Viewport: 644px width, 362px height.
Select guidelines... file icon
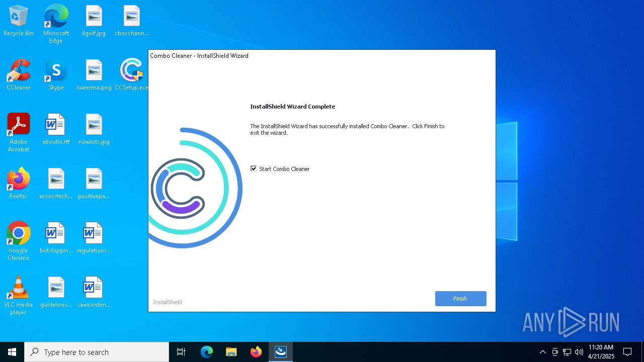(x=56, y=293)
